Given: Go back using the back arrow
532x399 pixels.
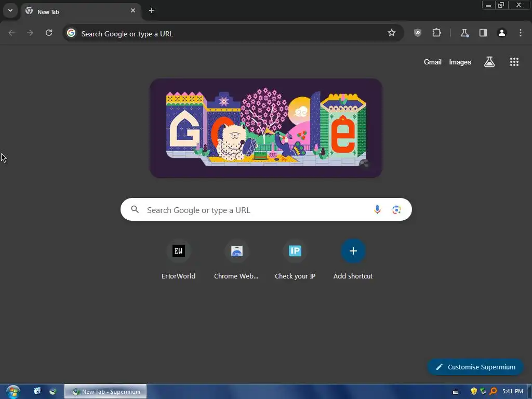Looking at the screenshot, I should (11, 33).
